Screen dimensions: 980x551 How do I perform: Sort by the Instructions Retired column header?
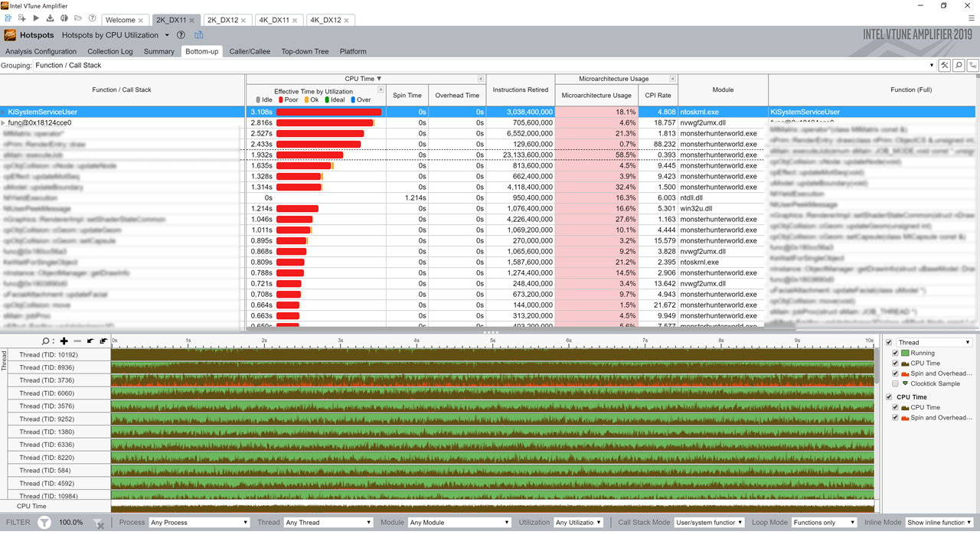(x=521, y=90)
